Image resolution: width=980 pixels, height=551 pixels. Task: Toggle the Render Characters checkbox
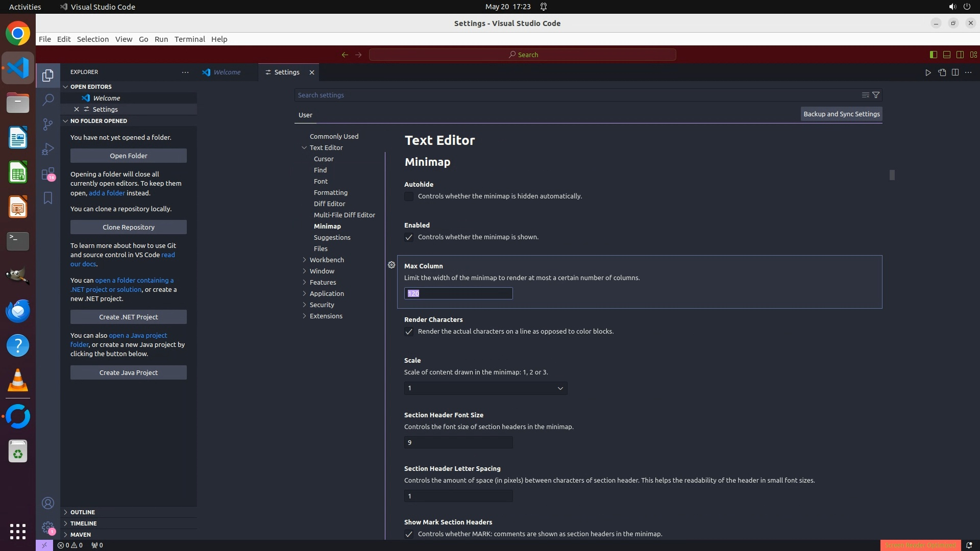[x=409, y=332]
